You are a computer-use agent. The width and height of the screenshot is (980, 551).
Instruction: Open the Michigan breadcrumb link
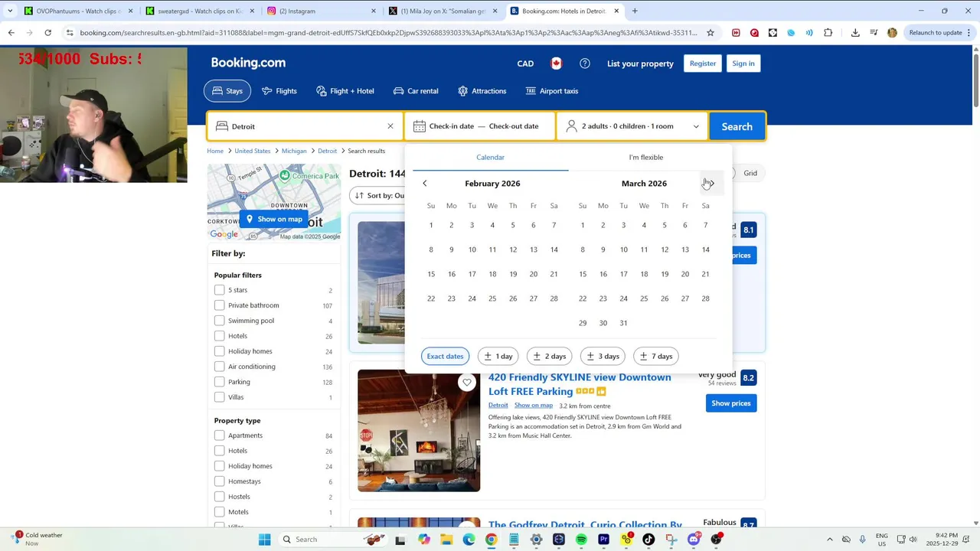click(294, 151)
